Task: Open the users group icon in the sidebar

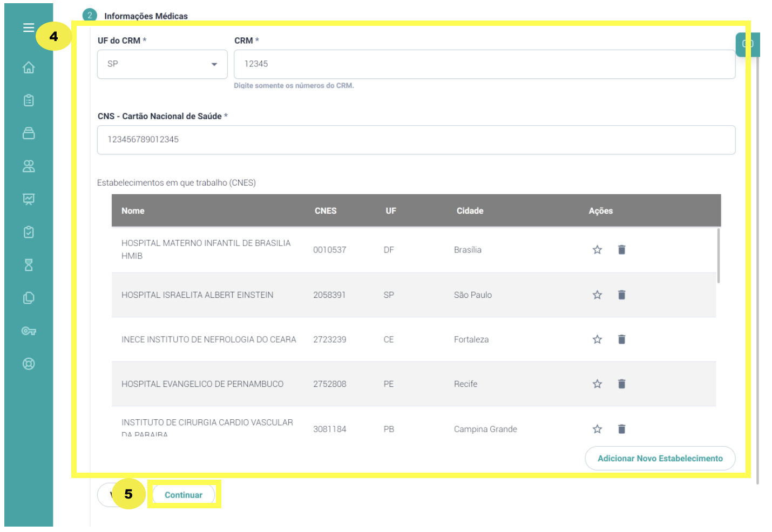Action: tap(29, 166)
